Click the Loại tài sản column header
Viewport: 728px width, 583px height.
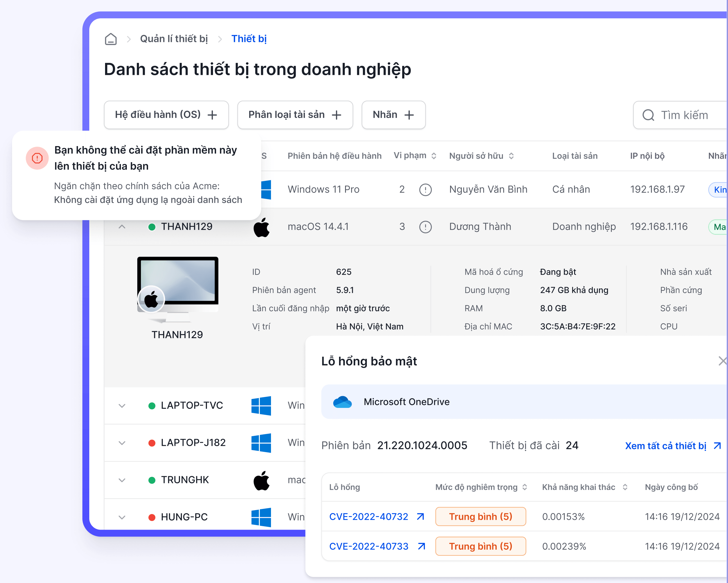coord(575,156)
